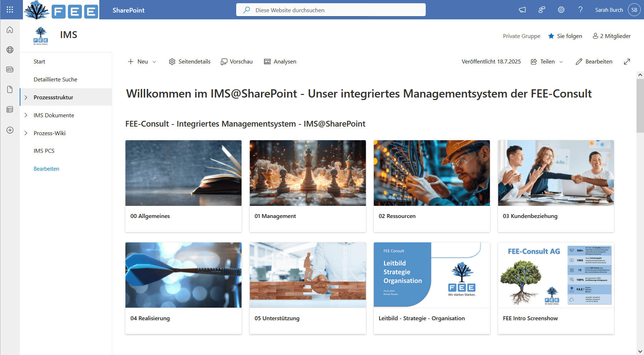Open My lists icon in sidebar
Screen dimensions: 644x355
[x=10, y=109]
